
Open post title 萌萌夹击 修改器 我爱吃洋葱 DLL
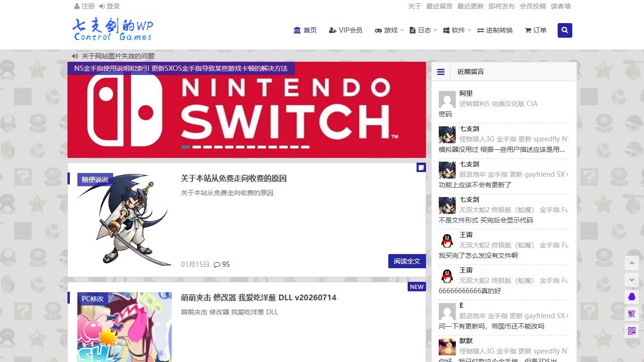(x=259, y=297)
